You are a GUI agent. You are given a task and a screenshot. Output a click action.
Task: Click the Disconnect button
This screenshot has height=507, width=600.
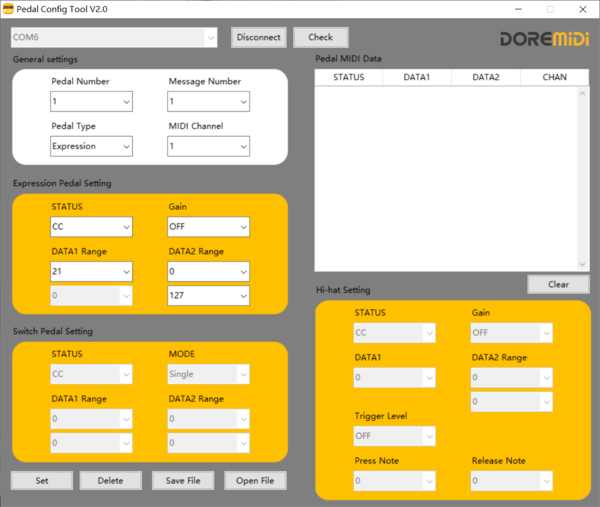coord(259,37)
